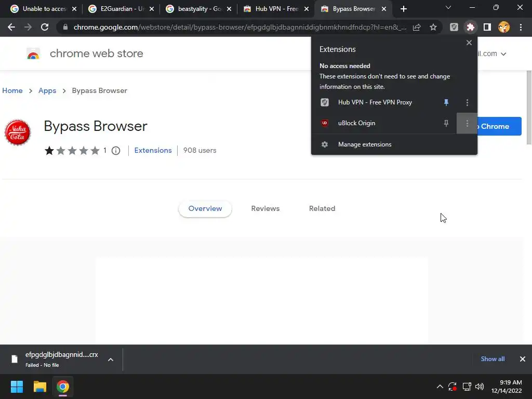Select uBlock Origin extension entry

(356, 123)
